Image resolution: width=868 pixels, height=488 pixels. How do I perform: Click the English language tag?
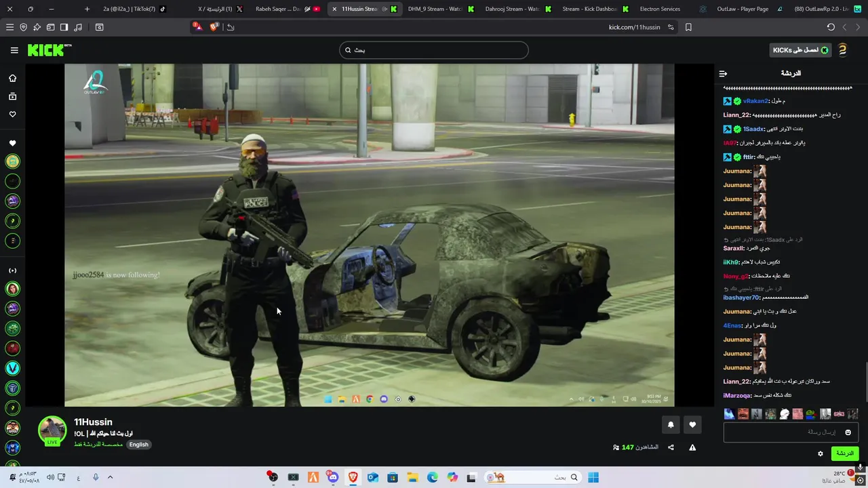click(x=138, y=445)
